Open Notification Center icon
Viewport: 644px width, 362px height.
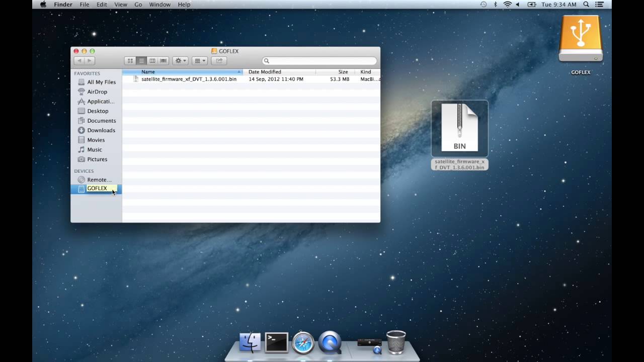pos(599,5)
